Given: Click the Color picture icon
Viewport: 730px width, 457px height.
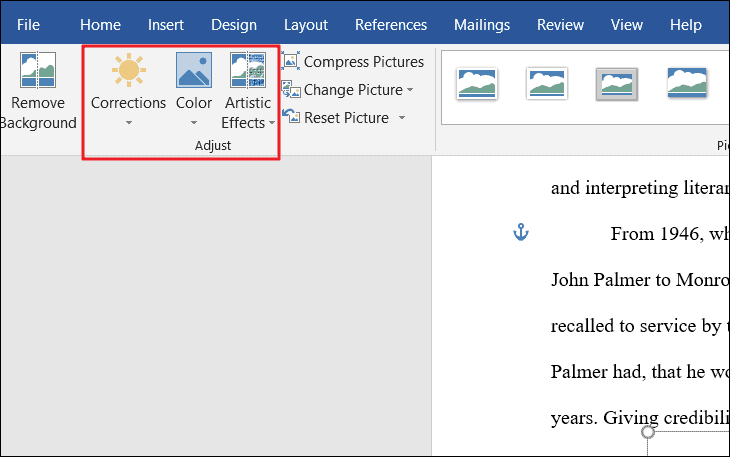Looking at the screenshot, I should pos(193,71).
